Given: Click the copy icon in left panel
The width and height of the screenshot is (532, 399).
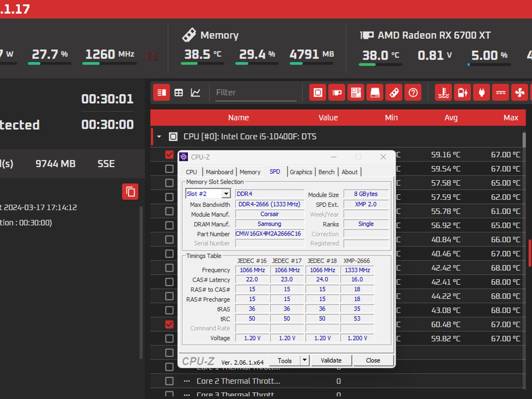Looking at the screenshot, I should 130,192.
